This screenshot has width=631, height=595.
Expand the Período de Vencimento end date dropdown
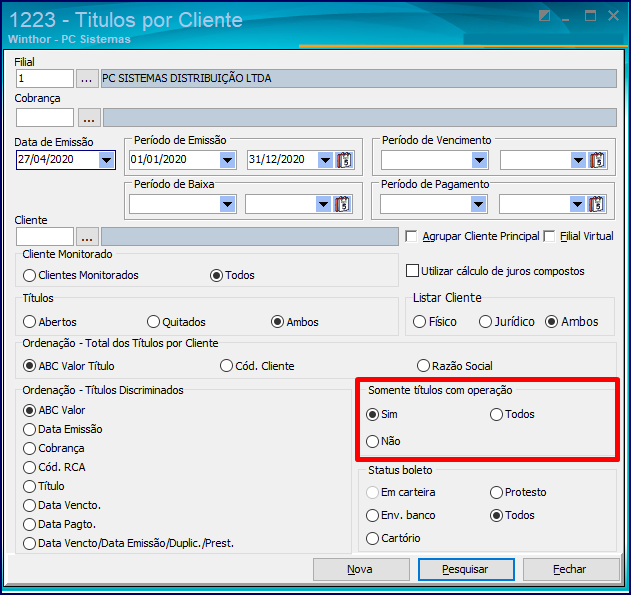[578, 160]
